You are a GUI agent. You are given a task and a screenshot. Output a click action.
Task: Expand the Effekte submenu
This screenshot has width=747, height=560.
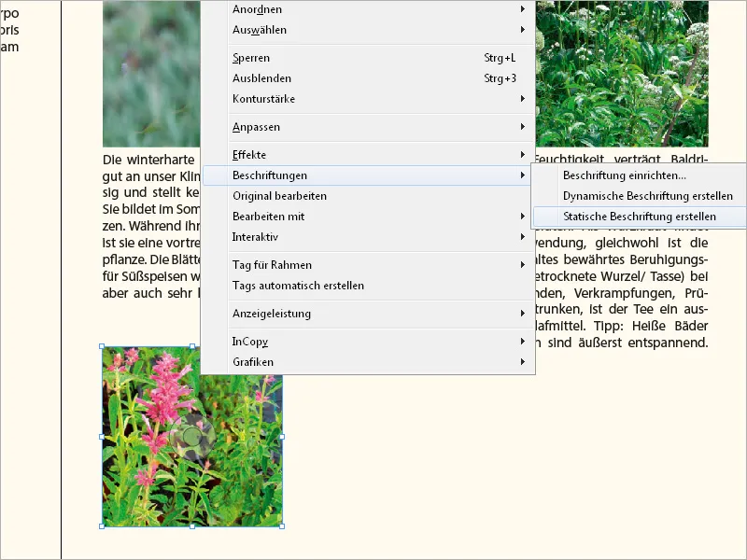tap(247, 154)
